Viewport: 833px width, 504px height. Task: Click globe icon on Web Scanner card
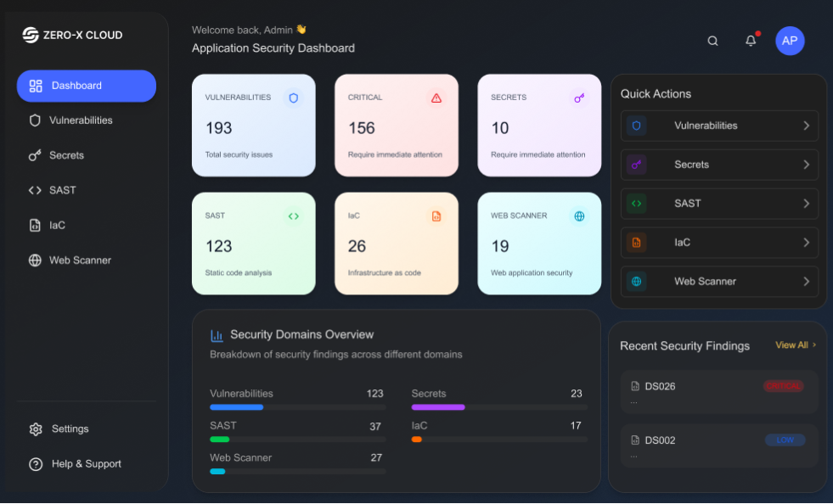point(579,216)
